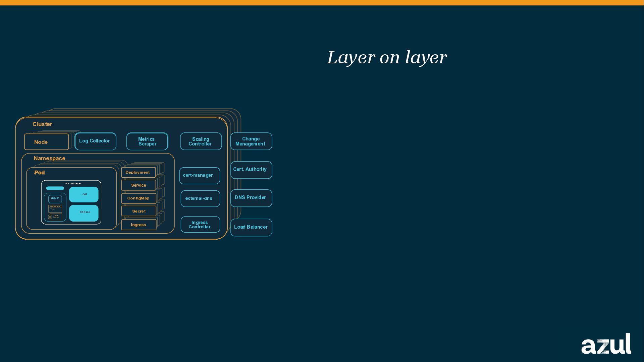Click the blank cyan pill in OCI Container
This screenshot has width=644, height=362.
tap(55, 188)
